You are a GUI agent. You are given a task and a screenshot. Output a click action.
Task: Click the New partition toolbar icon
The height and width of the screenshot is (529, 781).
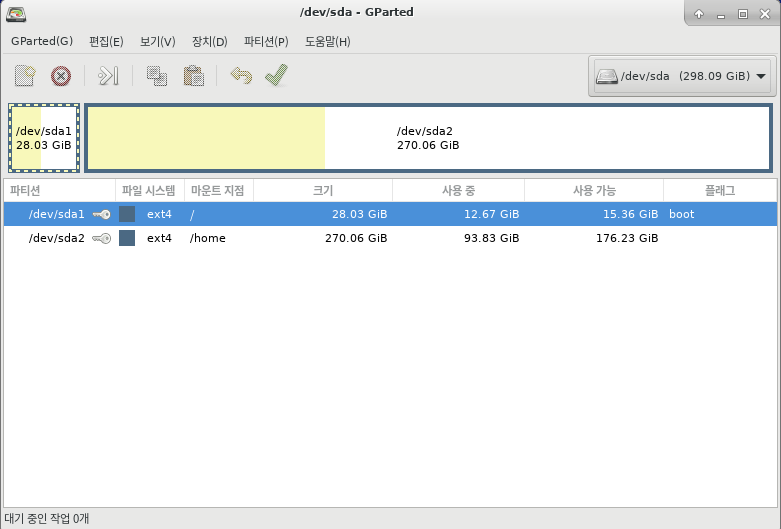pos(25,76)
